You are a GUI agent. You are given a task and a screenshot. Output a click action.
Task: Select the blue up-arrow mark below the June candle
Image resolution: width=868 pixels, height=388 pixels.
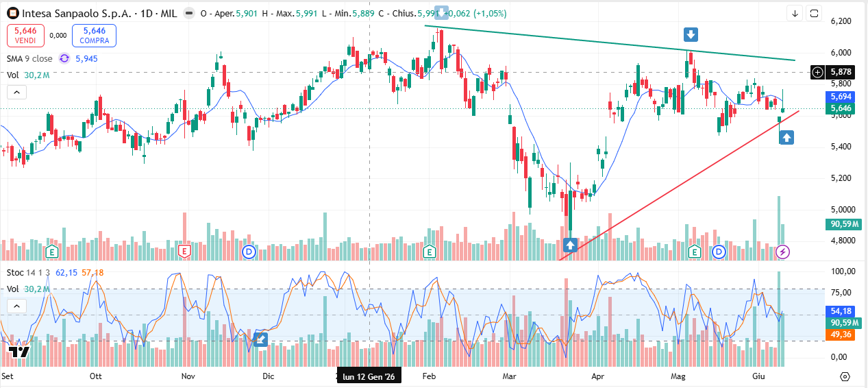pos(786,138)
